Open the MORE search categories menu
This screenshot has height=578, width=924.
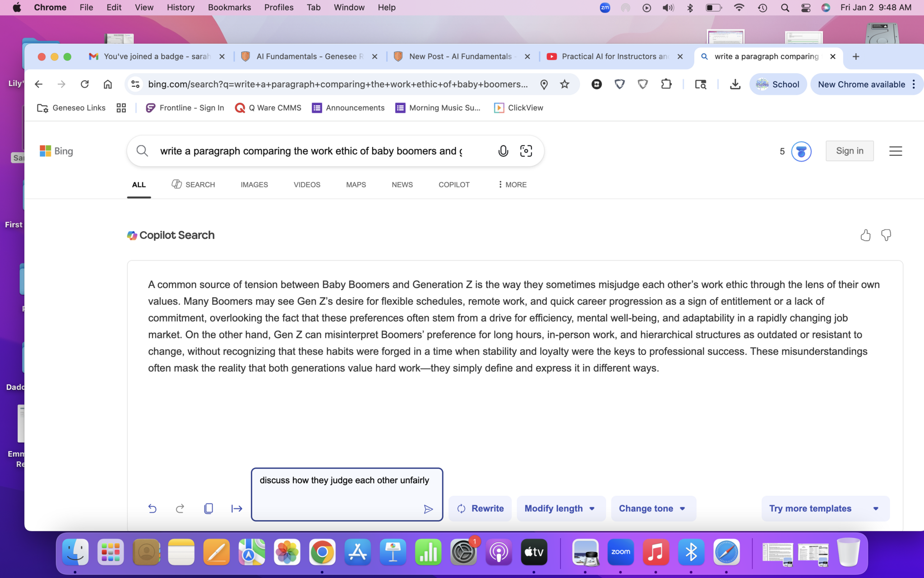click(x=512, y=185)
